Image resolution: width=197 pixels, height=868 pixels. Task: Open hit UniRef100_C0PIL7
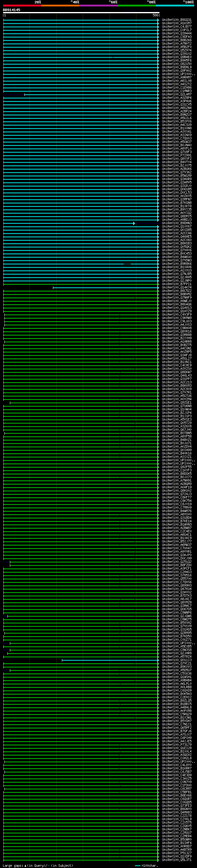point(177,30)
